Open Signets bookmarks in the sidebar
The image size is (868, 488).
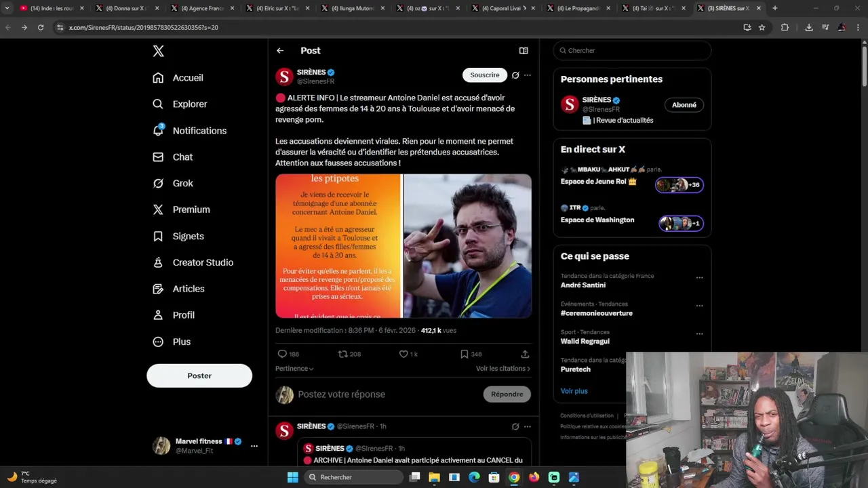pyautogui.click(x=178, y=237)
